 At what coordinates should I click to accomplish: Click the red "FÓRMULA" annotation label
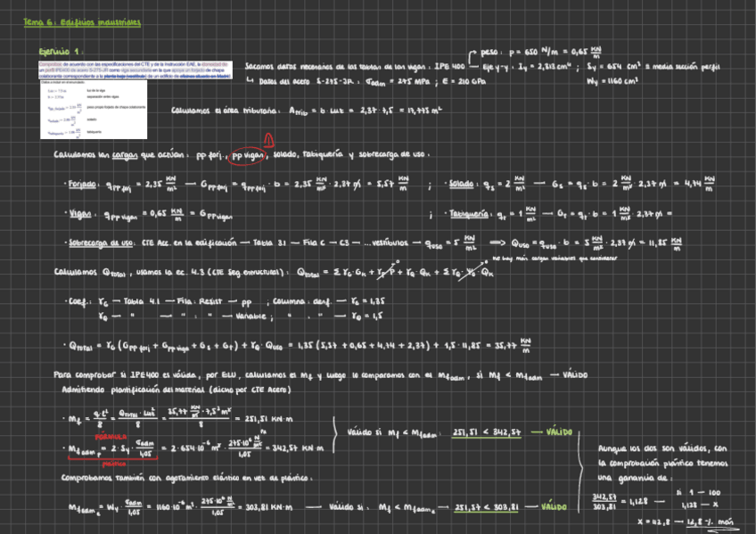[x=113, y=437]
